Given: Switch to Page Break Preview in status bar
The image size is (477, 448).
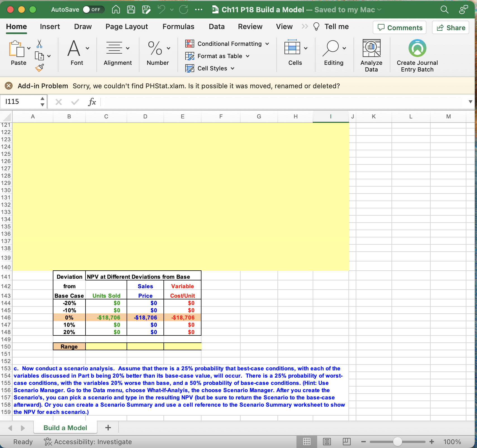Looking at the screenshot, I should 347,442.
